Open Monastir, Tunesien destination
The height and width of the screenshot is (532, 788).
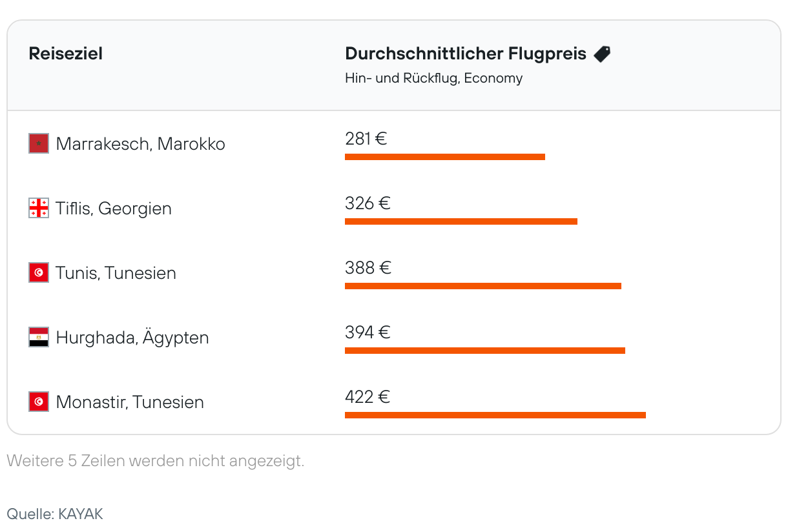click(130, 402)
